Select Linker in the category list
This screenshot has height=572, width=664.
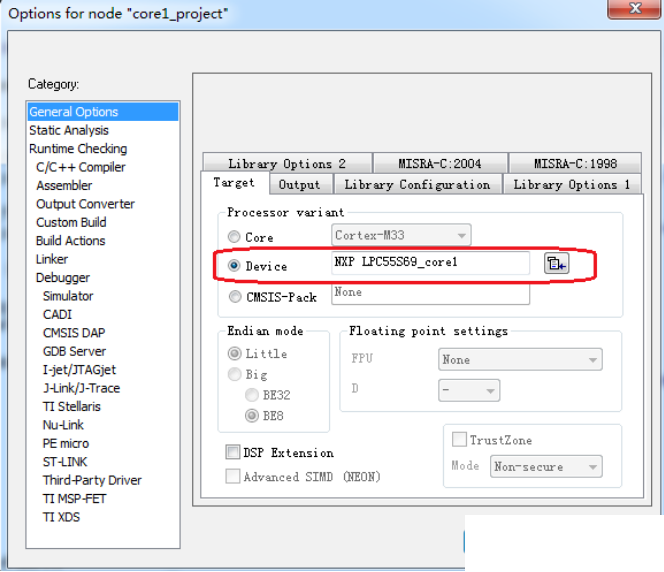point(52,259)
